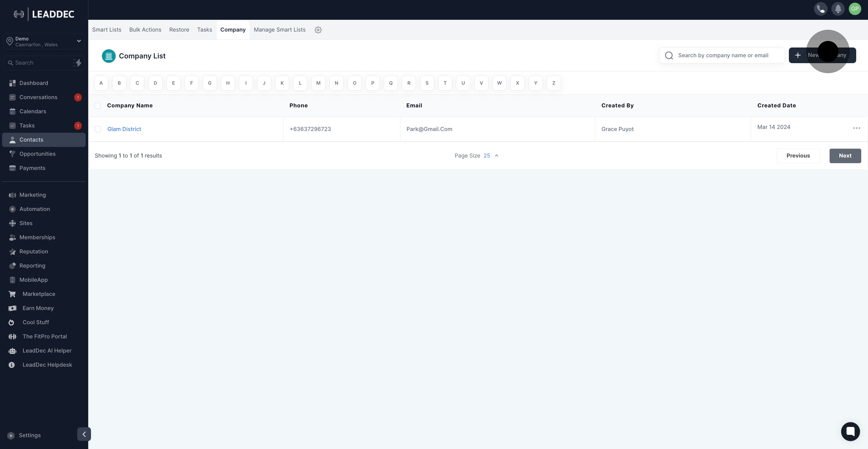Select the Company tab
The image size is (868, 449).
(x=233, y=30)
